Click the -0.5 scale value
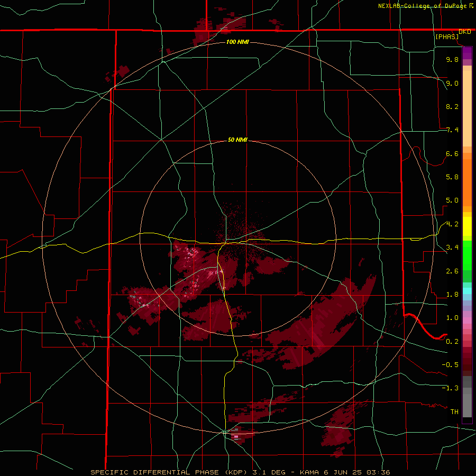The image size is (476, 476). pyautogui.click(x=450, y=365)
